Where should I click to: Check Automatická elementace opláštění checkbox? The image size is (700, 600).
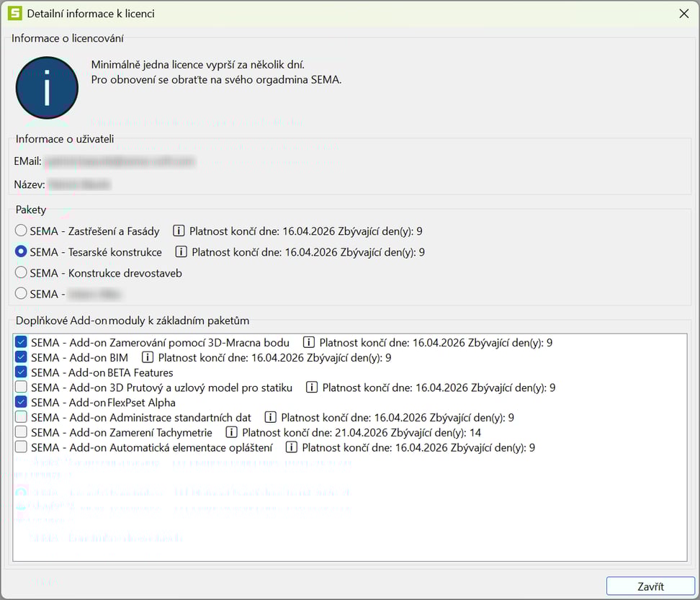pyautogui.click(x=21, y=448)
